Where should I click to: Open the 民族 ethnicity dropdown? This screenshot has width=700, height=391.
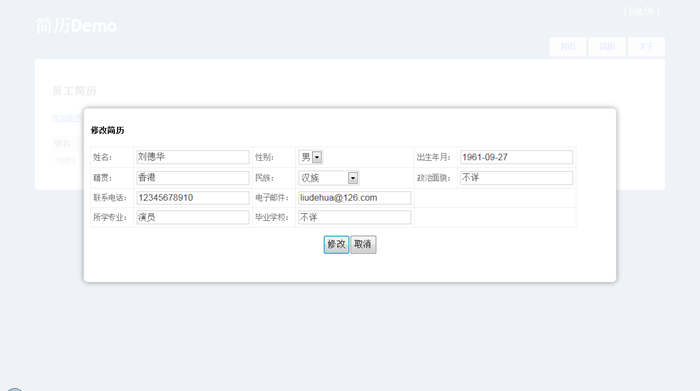pos(329,178)
